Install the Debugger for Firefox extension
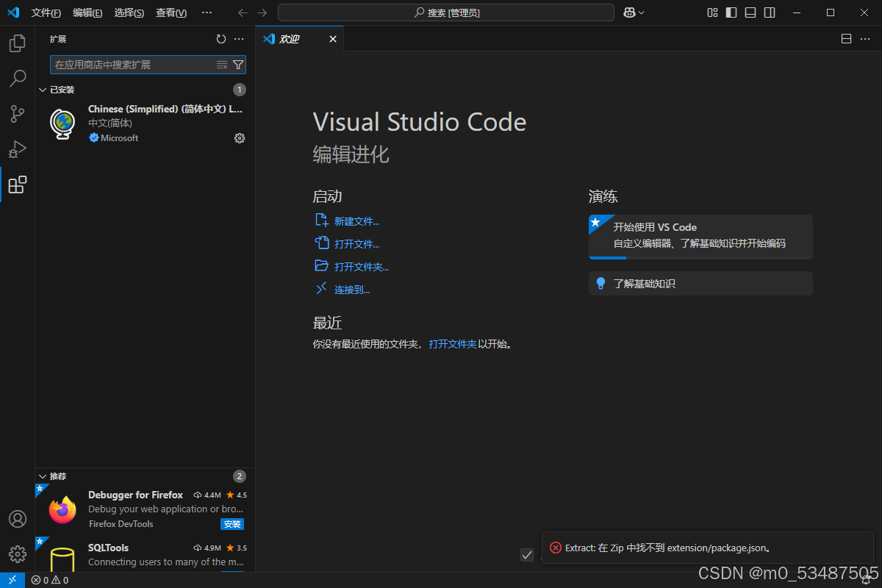 point(232,524)
